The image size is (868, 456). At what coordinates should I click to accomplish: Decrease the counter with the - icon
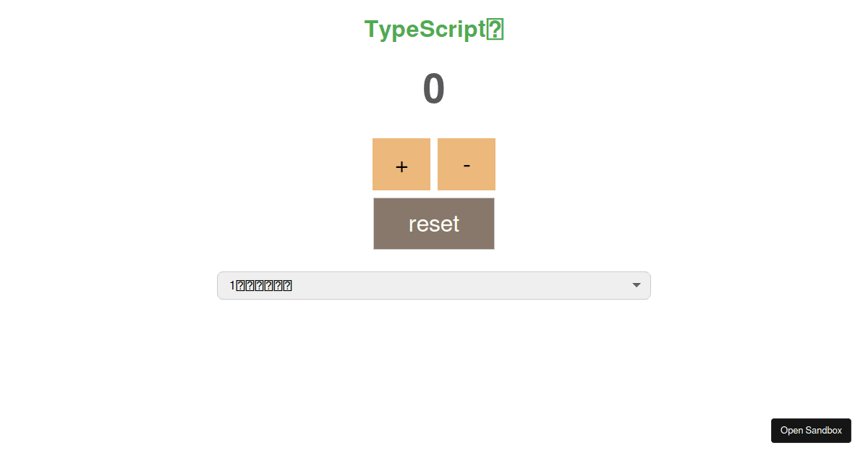(x=467, y=165)
